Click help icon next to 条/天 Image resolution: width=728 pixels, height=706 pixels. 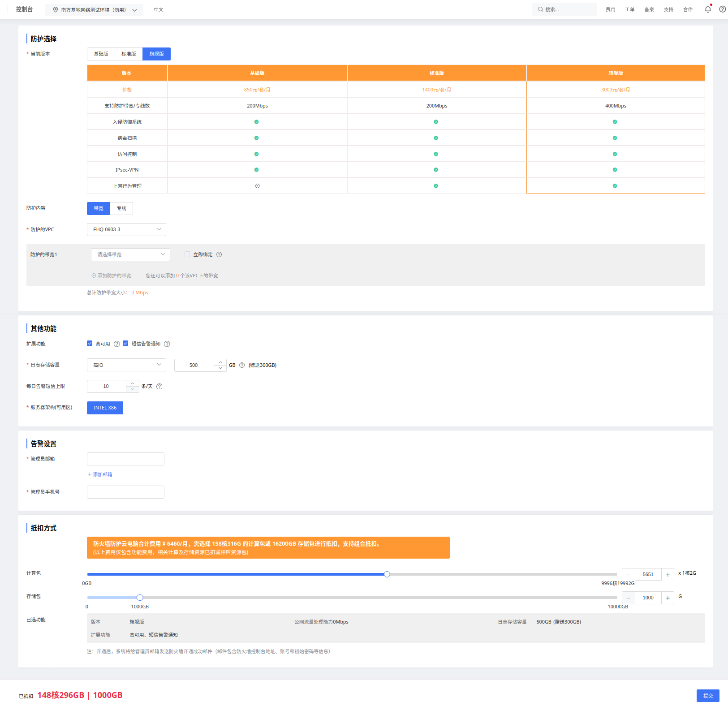tap(159, 387)
